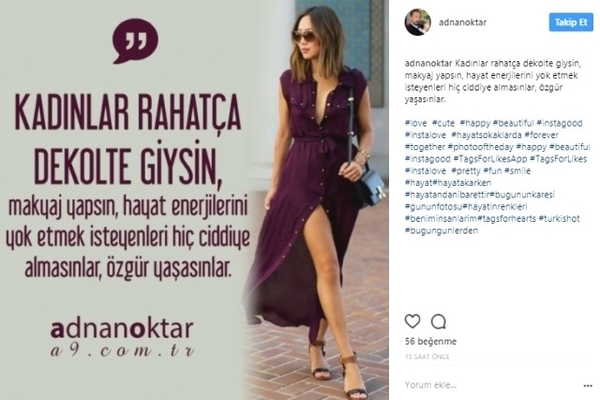
Task: View the 56 beğenme likes list
Action: 430,341
